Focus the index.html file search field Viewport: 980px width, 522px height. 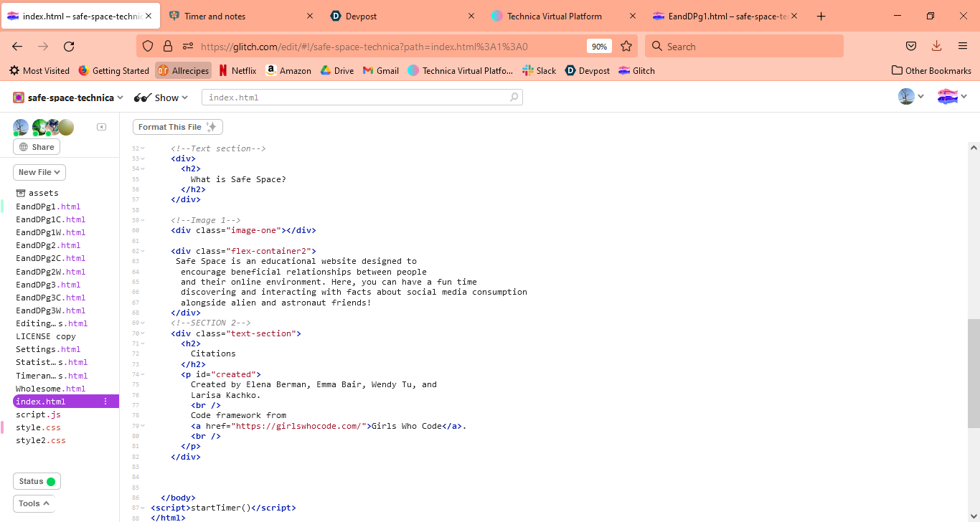[x=362, y=97]
